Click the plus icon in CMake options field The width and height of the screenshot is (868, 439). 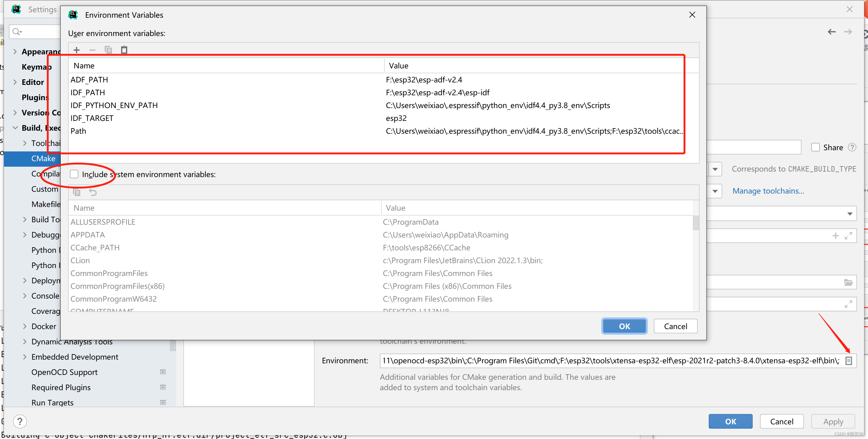(835, 236)
